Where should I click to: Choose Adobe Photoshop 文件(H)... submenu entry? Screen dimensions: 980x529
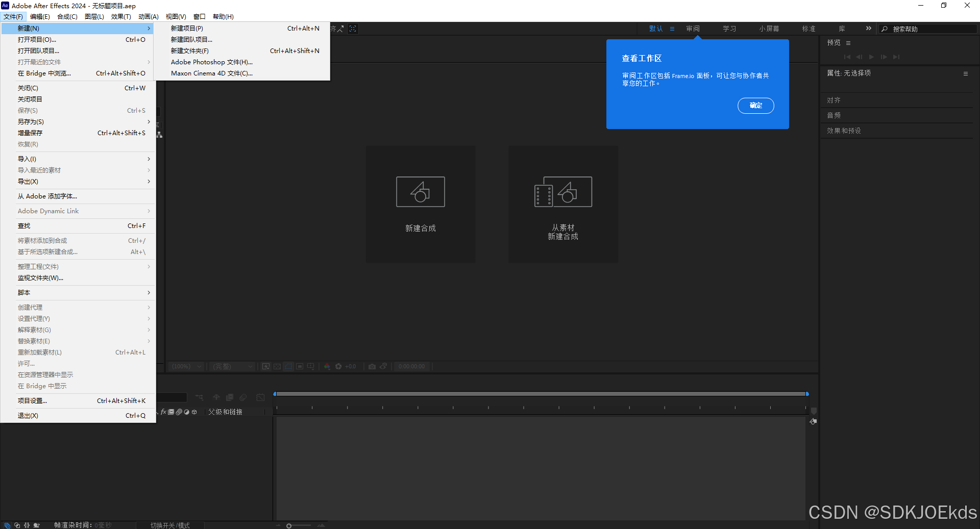pos(243,62)
